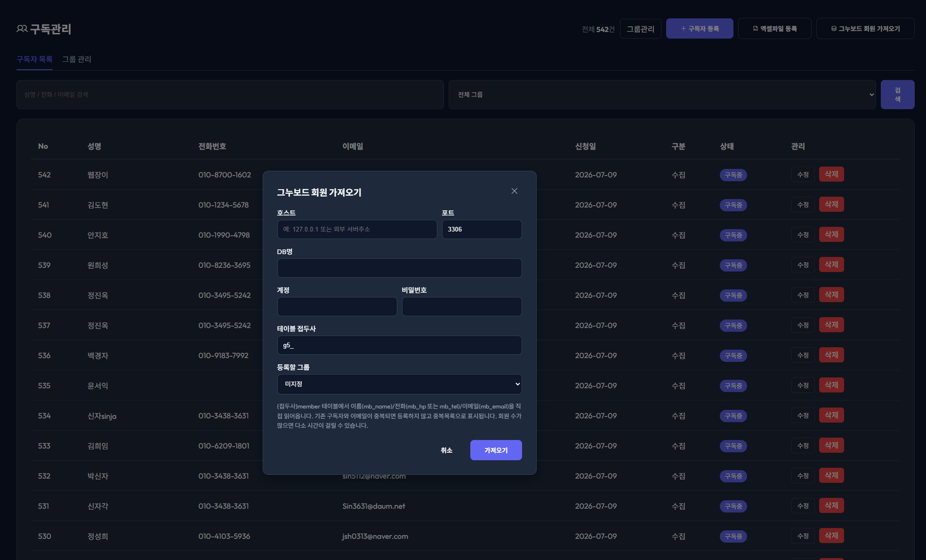The height and width of the screenshot is (560, 926).
Task: Open the 등록할 그룹 dropdown
Action: pyautogui.click(x=399, y=384)
